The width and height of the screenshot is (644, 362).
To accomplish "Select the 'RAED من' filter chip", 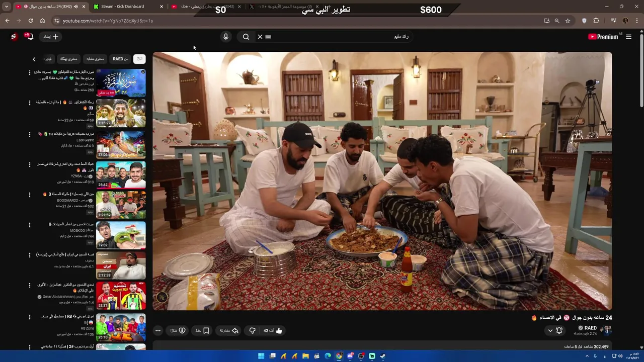I will click(120, 59).
